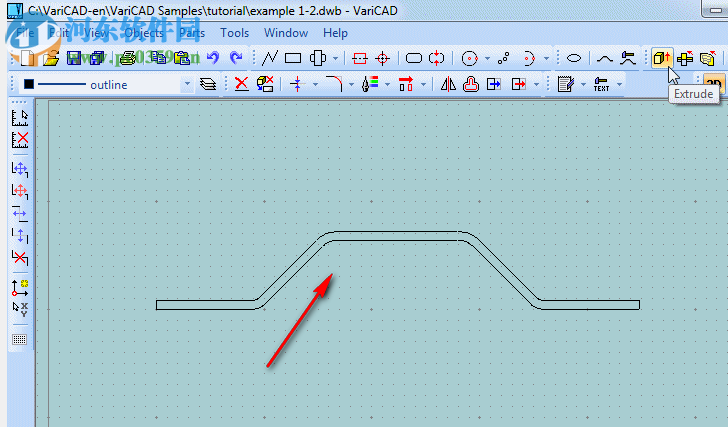Click the notepad with pen icon
The height and width of the screenshot is (427, 728).
pos(566,84)
